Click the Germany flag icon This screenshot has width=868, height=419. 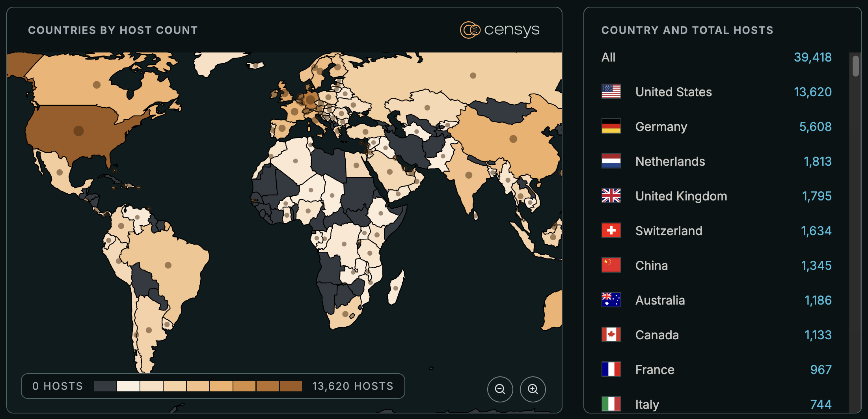tap(611, 126)
